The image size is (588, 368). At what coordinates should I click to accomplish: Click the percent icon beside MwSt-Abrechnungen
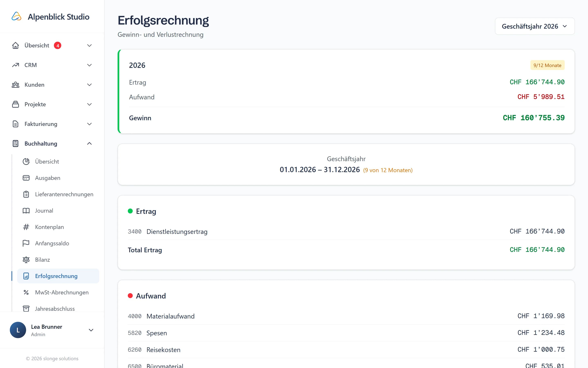click(x=26, y=292)
